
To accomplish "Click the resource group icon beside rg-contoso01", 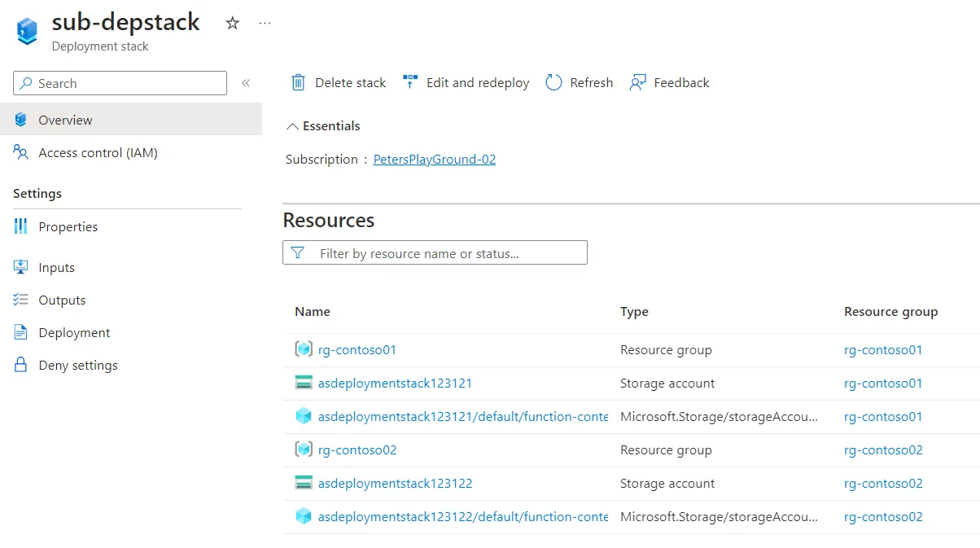I will coord(305,349).
